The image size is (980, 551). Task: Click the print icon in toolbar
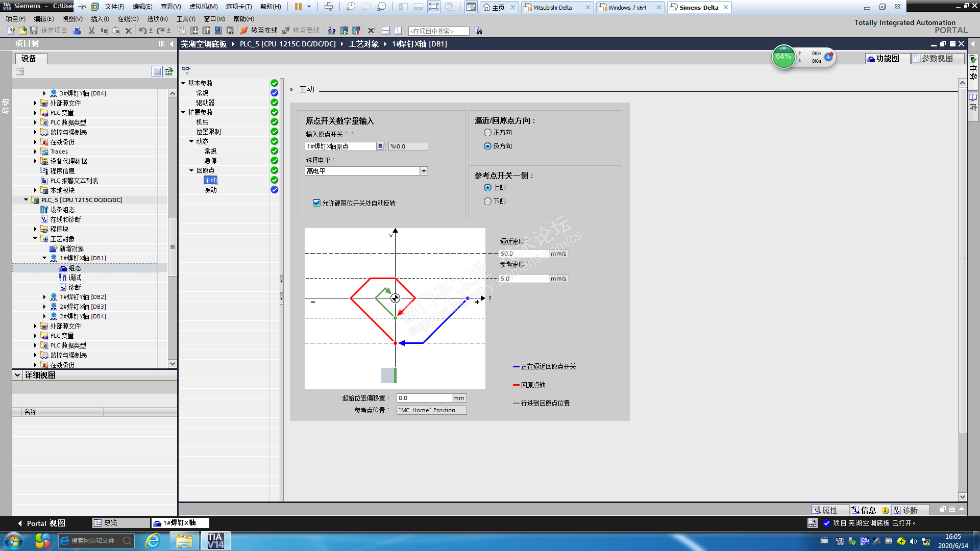coord(77,31)
